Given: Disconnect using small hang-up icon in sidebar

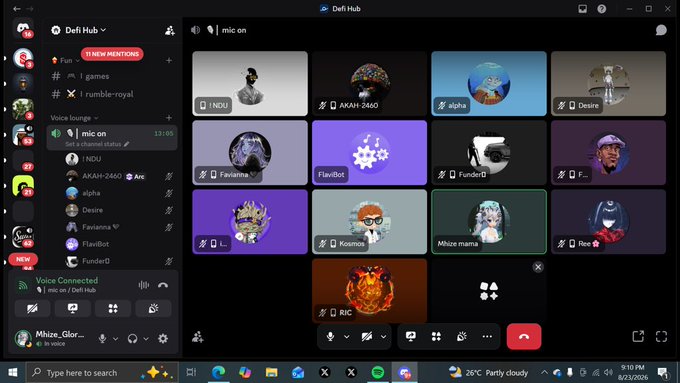Looking at the screenshot, I should [x=163, y=285].
